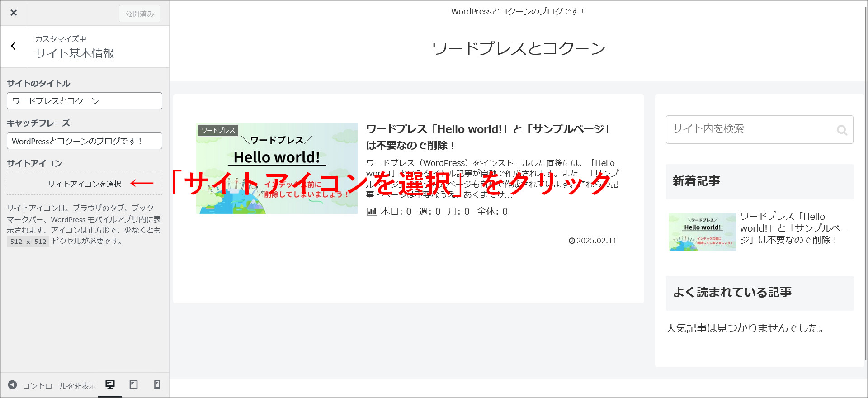This screenshot has height=398, width=868.
Task: Close the customizer with the X icon
Action: tap(14, 13)
